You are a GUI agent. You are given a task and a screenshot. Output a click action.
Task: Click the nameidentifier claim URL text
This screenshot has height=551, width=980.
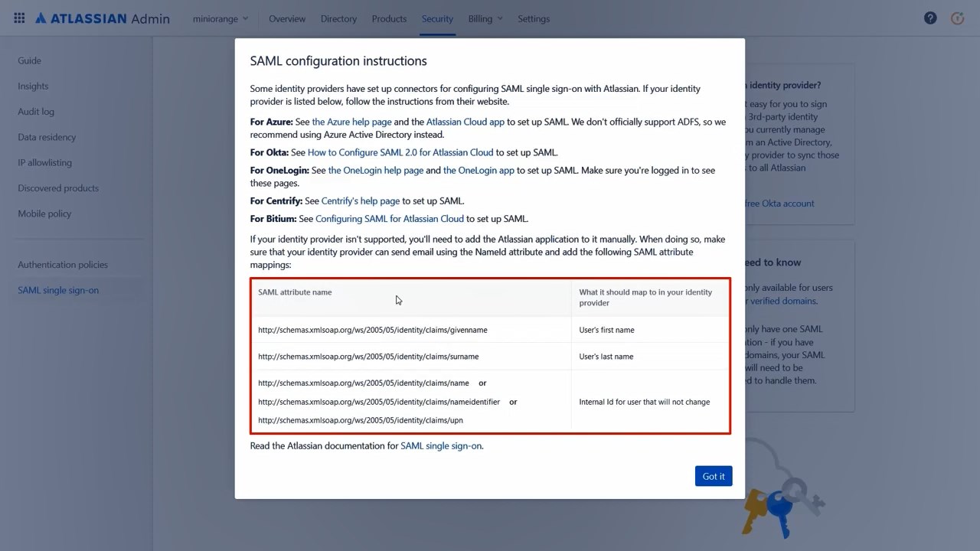pyautogui.click(x=379, y=402)
